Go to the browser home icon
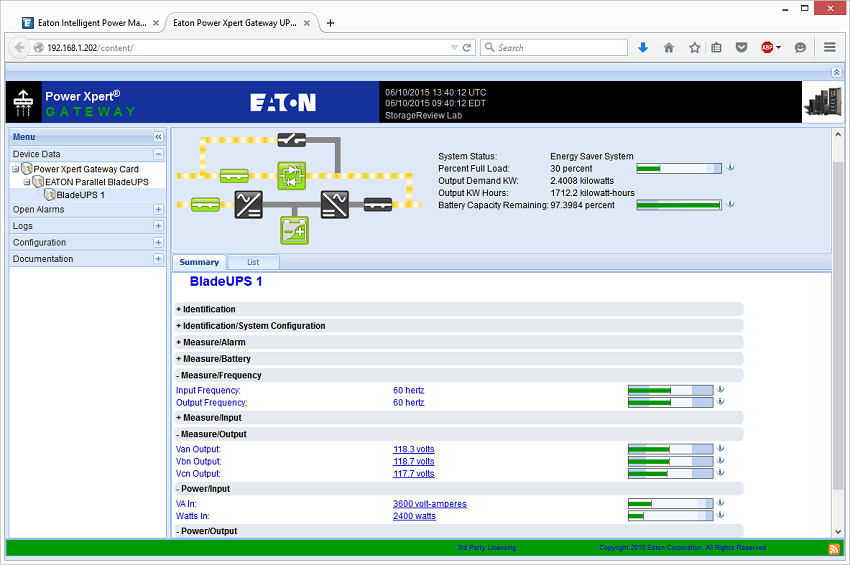Viewport: 850px width, 565px height. 669,48
